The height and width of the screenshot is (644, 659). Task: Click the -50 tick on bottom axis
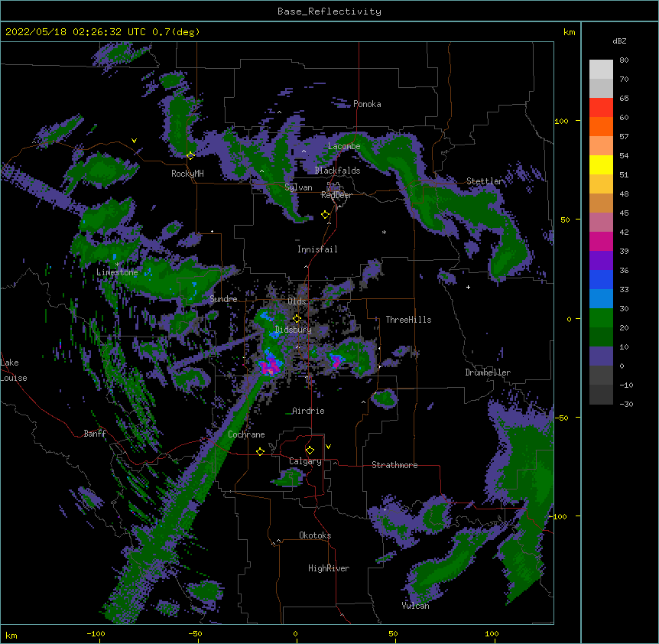tap(195, 633)
